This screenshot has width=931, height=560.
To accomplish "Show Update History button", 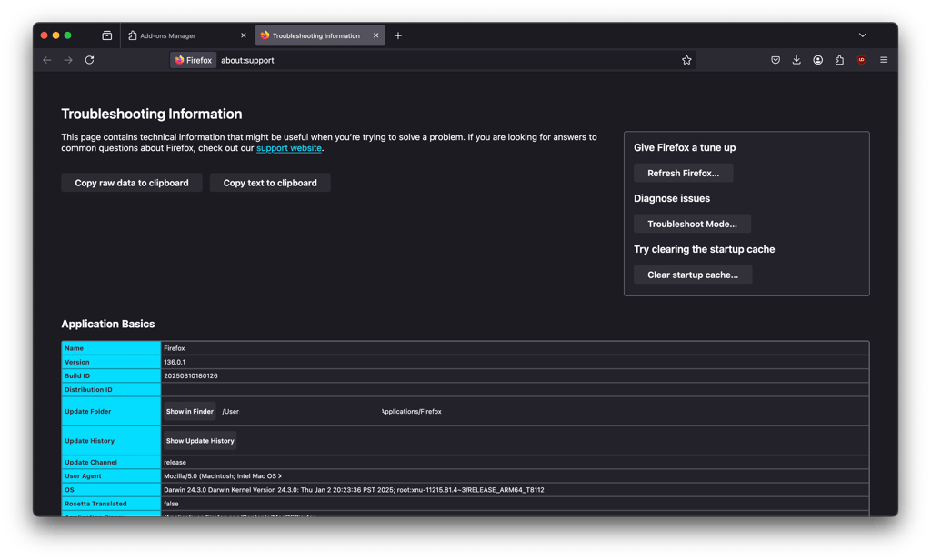I will 200,441.
